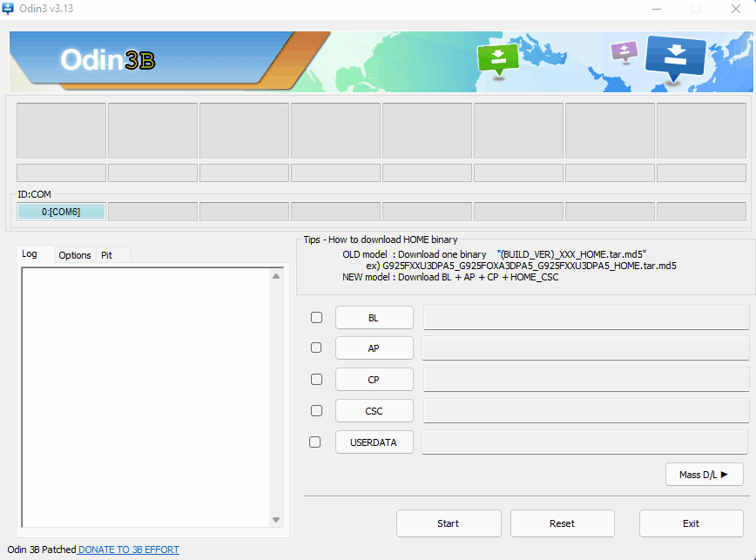Tick the AP checkbox
The width and height of the screenshot is (756, 560).
click(x=316, y=347)
